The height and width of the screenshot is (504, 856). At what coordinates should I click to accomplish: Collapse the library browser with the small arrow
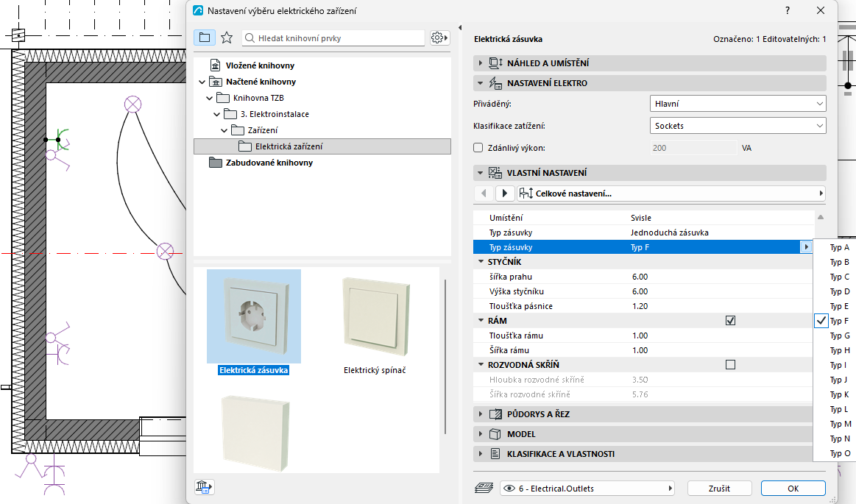[x=460, y=27]
